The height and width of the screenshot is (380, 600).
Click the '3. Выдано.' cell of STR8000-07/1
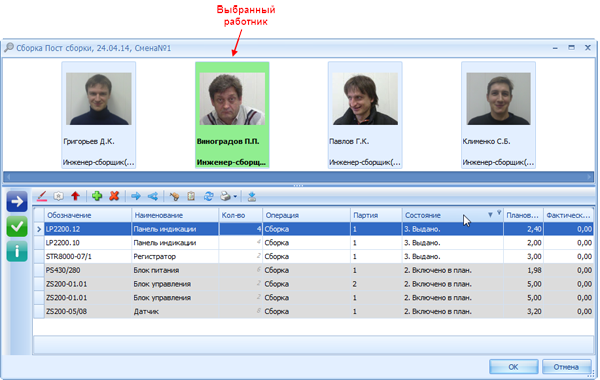click(453, 256)
